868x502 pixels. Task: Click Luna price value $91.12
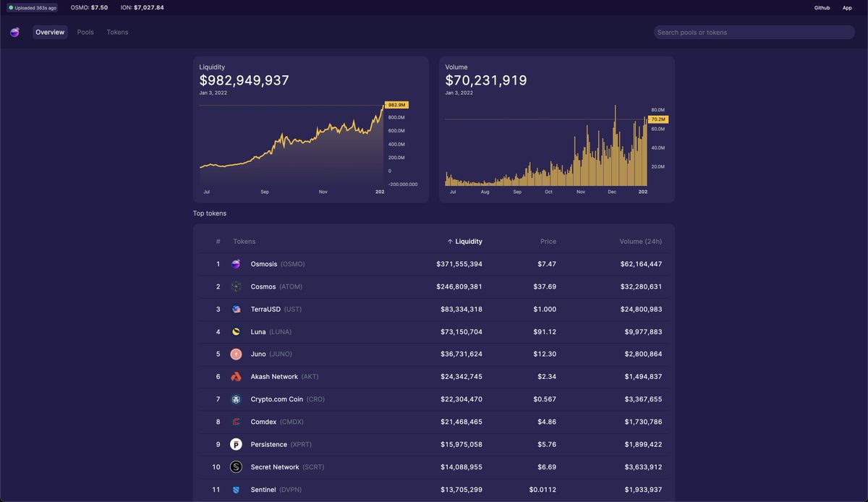[545, 331]
